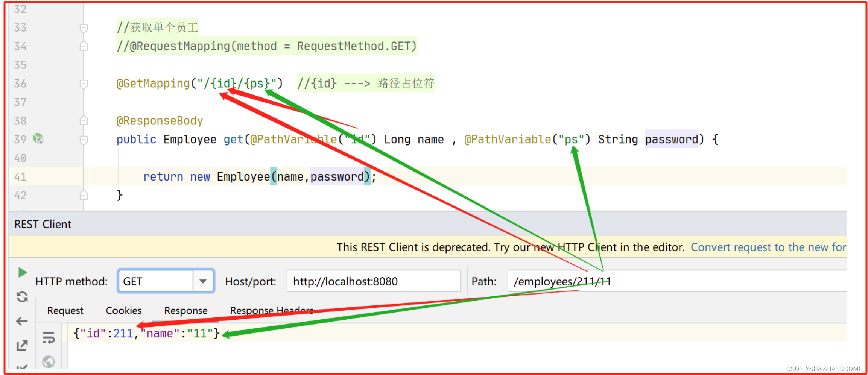Click 'Convert request to the new format' link
Viewport: 868px width, 375px height.
pyautogui.click(x=768, y=247)
